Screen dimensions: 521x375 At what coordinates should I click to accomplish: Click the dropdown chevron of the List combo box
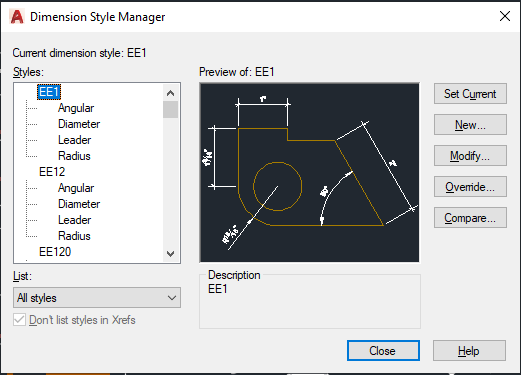point(172,298)
